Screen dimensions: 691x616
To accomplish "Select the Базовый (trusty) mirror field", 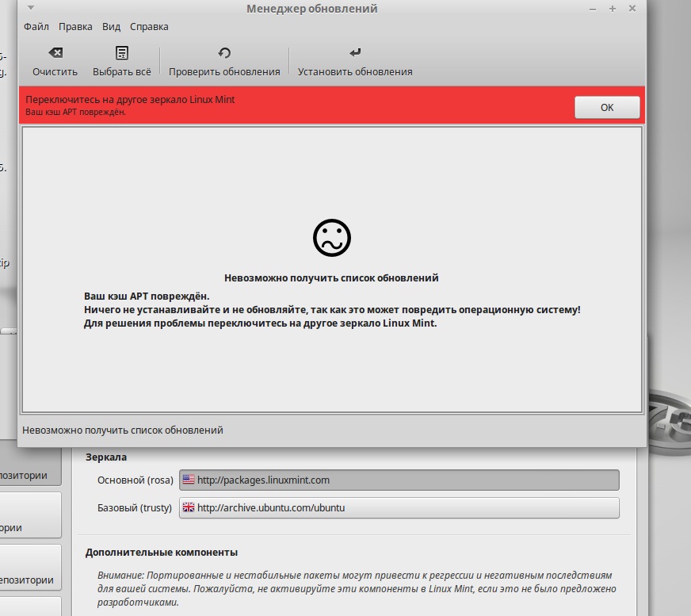I will (399, 507).
